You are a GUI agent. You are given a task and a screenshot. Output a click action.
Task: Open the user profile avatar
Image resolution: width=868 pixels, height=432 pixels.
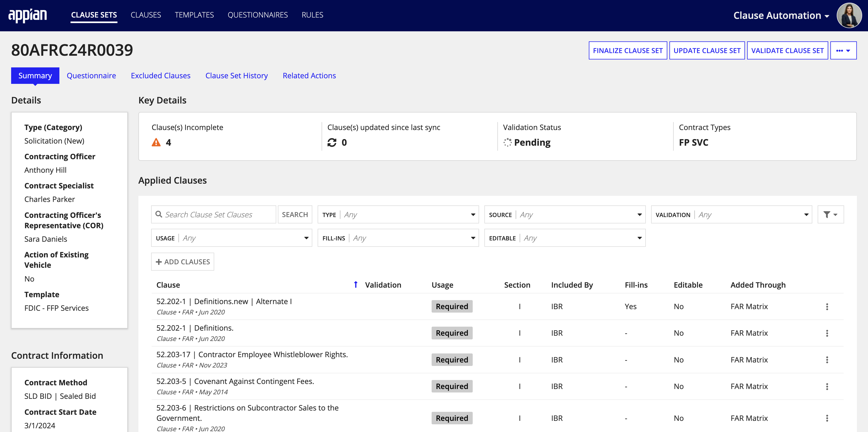coord(849,15)
